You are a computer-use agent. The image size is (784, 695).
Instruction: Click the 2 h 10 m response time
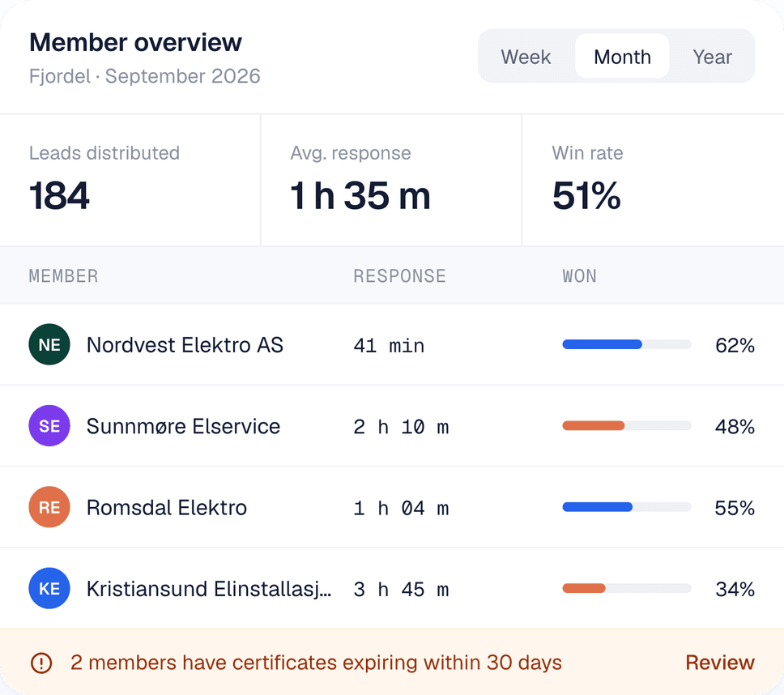401,427
